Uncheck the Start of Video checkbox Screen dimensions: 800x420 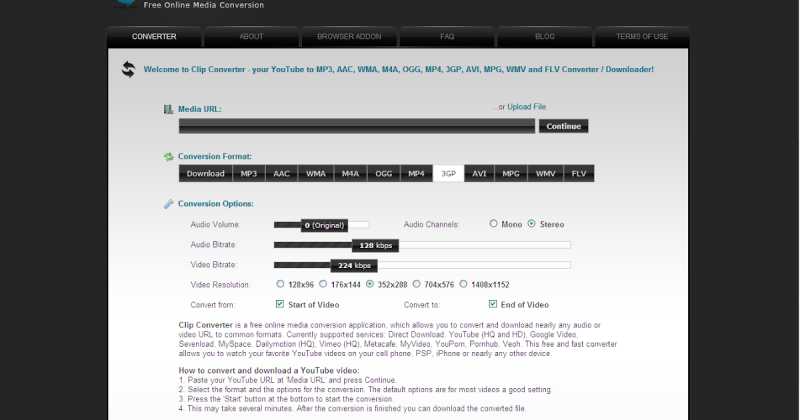click(x=280, y=304)
